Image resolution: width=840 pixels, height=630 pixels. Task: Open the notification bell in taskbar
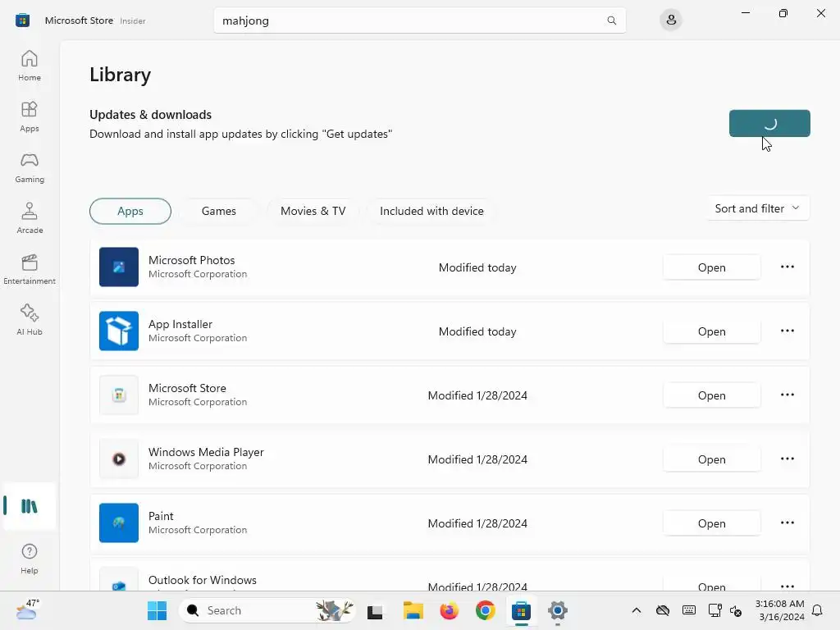click(817, 610)
